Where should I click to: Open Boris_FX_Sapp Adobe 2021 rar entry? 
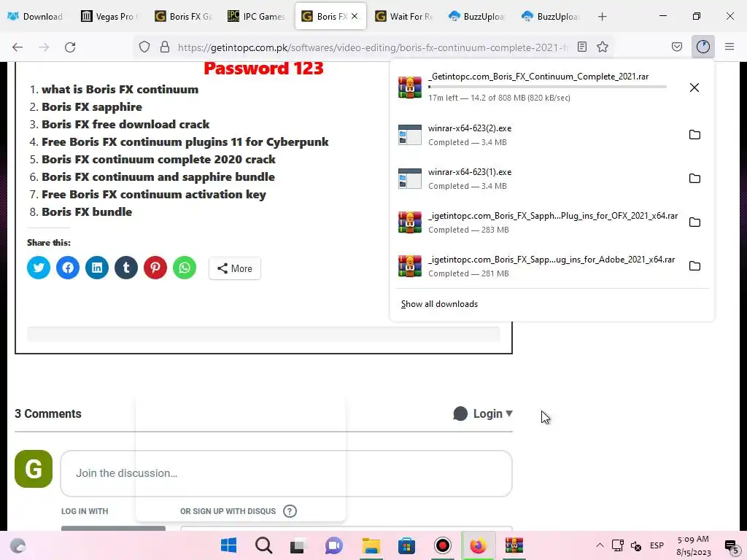tap(538, 266)
